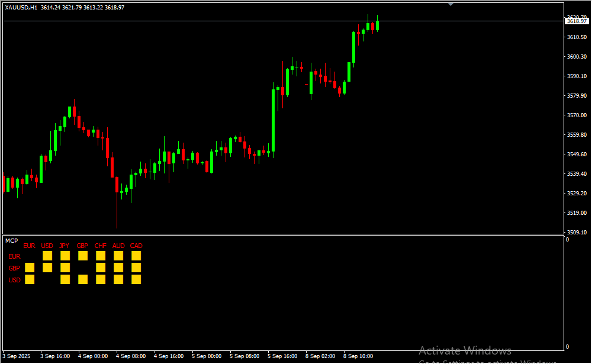Click the 4 Sep 08:00 time axis label
This screenshot has width=592, height=364.
click(x=131, y=356)
